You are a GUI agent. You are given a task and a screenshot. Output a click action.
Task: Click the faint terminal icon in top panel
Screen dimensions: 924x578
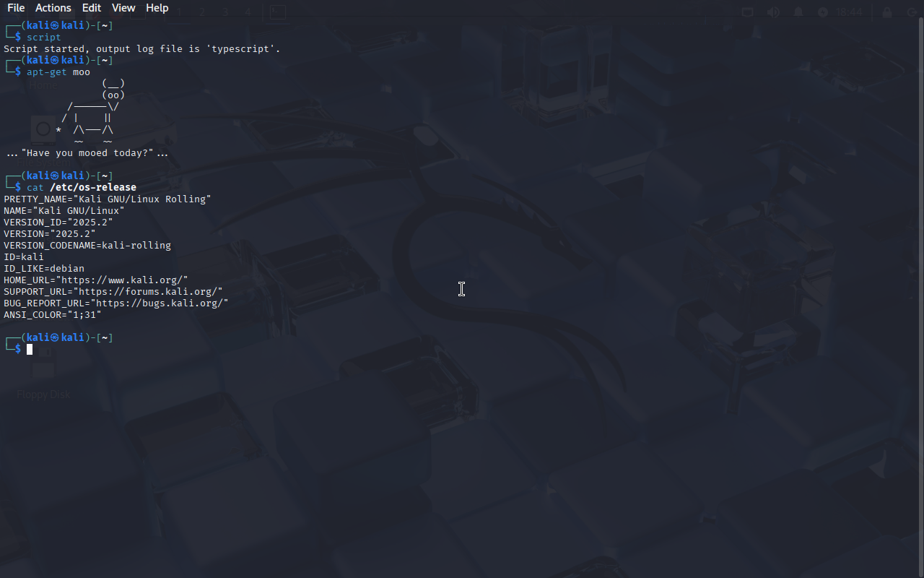pos(277,12)
